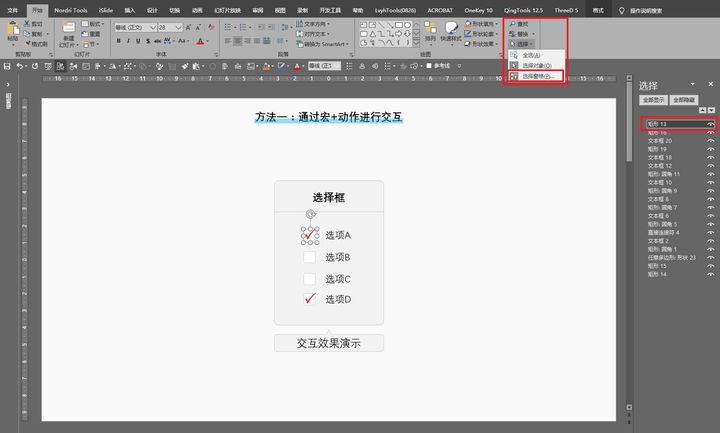720x433 pixels.
Task: Toggle italic formatting with the I button
Action: point(128,41)
